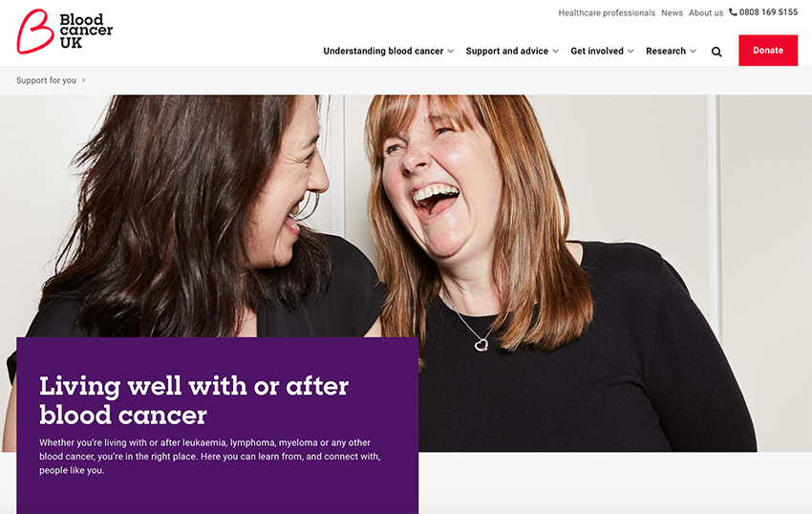Viewport: 812px width, 514px height.
Task: Expand the Understanding blood cancer chevron
Action: click(x=451, y=51)
